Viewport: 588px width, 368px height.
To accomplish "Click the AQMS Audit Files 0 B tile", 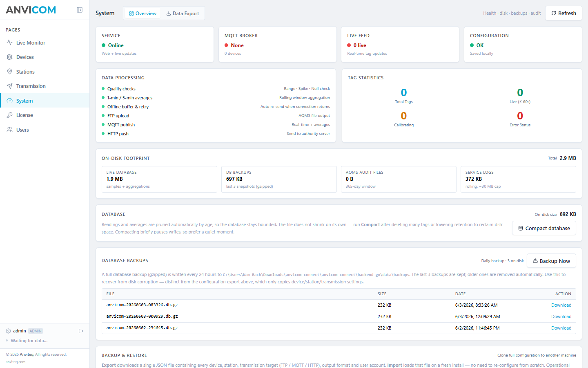I will pyautogui.click(x=399, y=179).
